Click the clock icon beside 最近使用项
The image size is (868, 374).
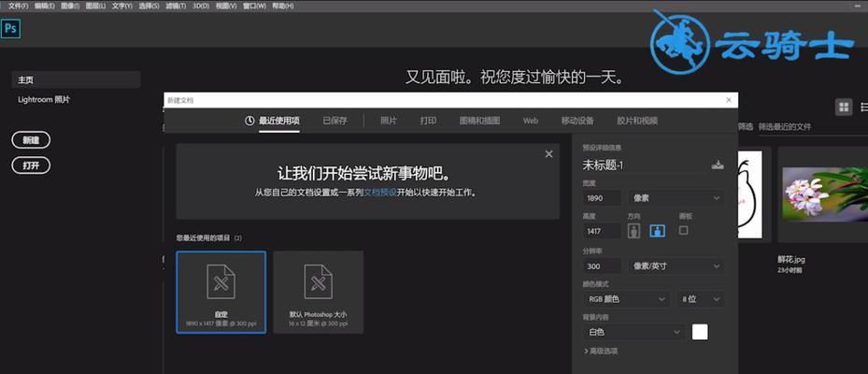[249, 121]
